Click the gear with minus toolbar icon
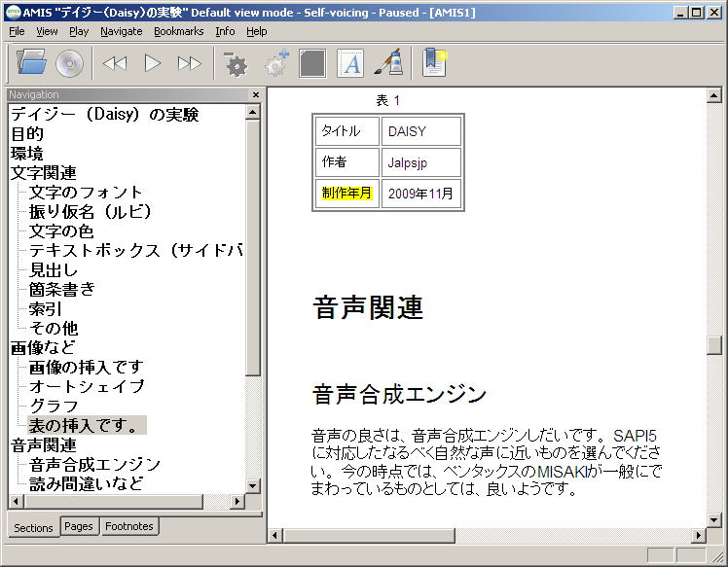 (236, 63)
